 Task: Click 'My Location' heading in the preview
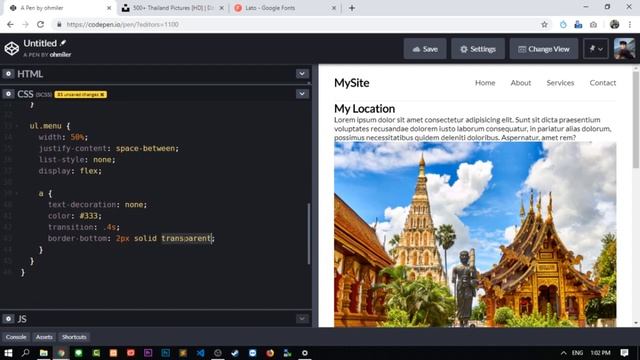click(x=364, y=109)
